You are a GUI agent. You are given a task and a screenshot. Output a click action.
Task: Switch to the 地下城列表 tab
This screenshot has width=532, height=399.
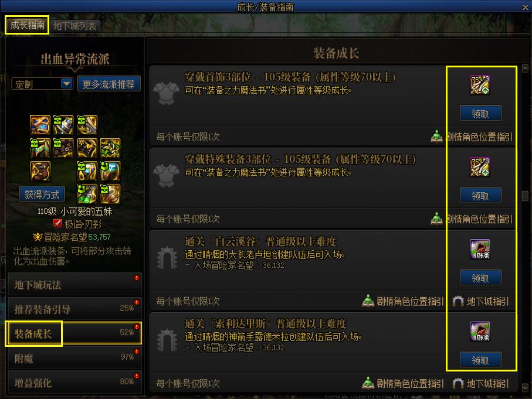coord(74,26)
